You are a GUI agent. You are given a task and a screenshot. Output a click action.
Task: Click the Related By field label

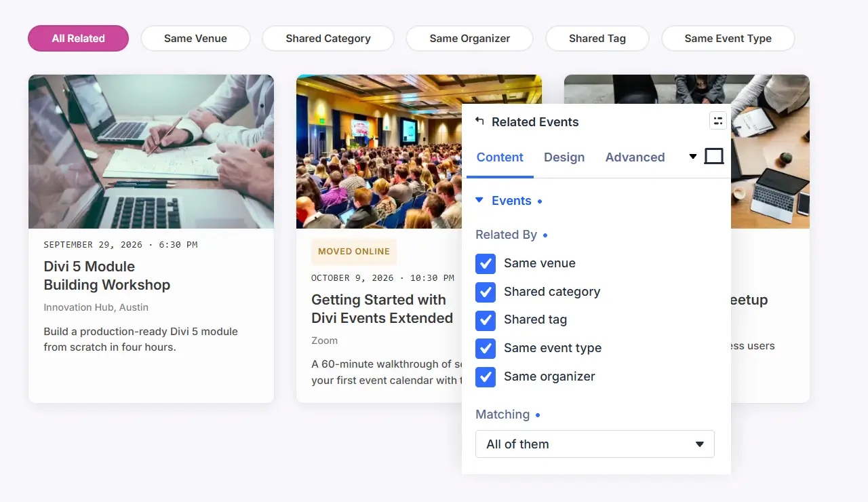506,235
